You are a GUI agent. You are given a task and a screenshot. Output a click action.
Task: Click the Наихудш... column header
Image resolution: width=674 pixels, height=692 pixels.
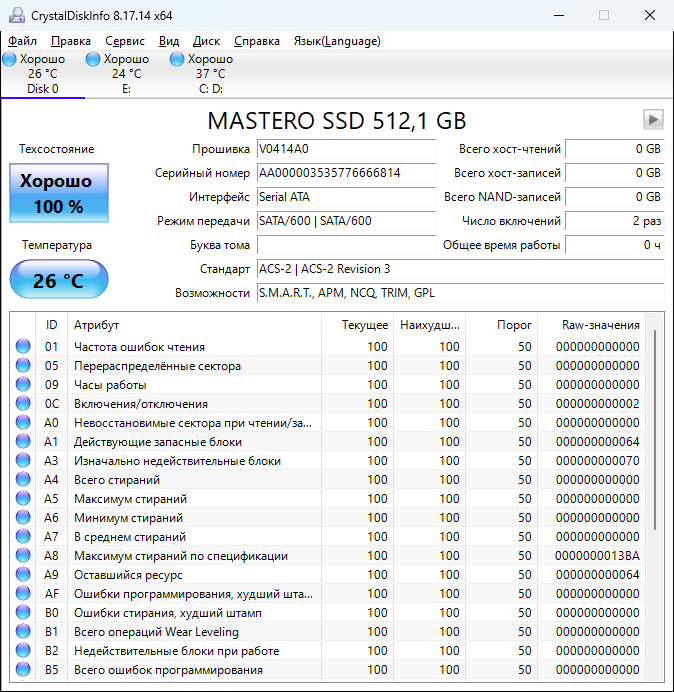tap(429, 325)
